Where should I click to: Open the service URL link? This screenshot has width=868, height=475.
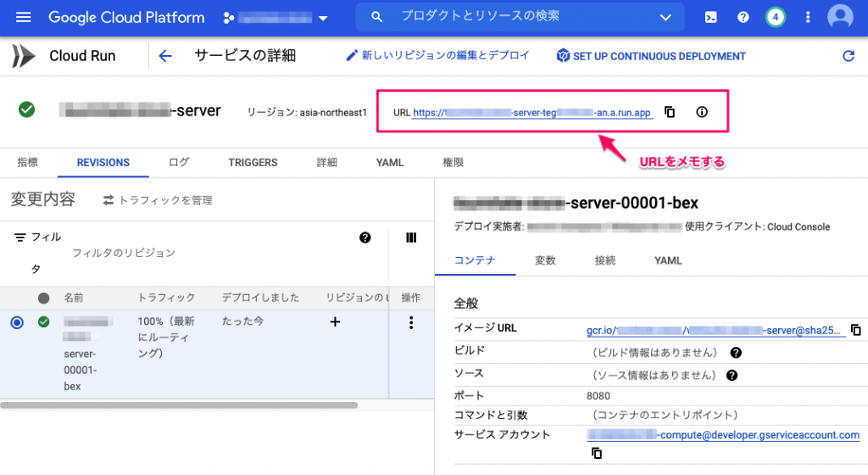(532, 112)
